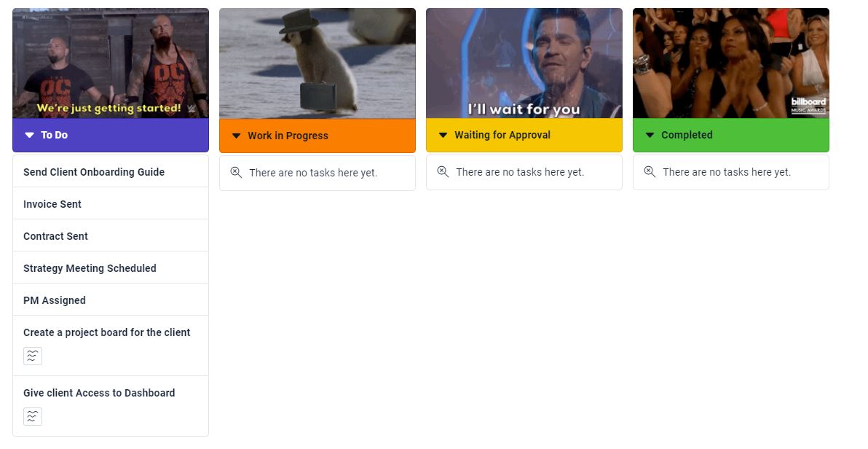
Task: Collapse the Work in Progress column arrow
Action: point(237,136)
